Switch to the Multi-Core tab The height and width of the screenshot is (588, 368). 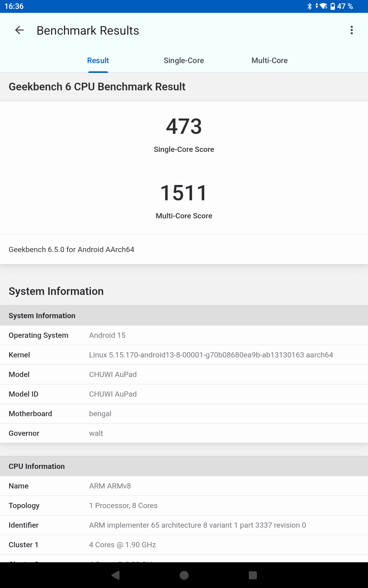pyautogui.click(x=270, y=61)
